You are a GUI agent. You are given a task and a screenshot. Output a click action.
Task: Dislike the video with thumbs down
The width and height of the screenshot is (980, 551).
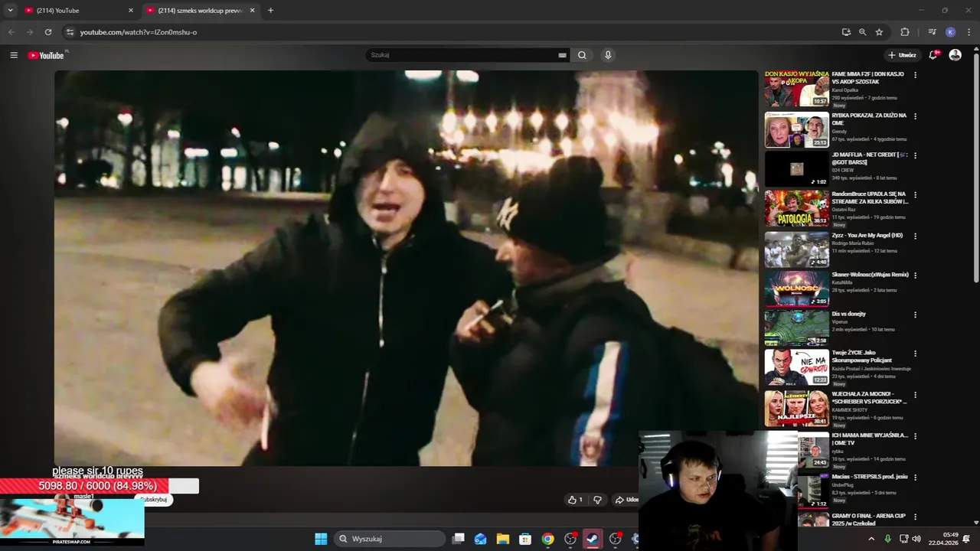tap(597, 500)
